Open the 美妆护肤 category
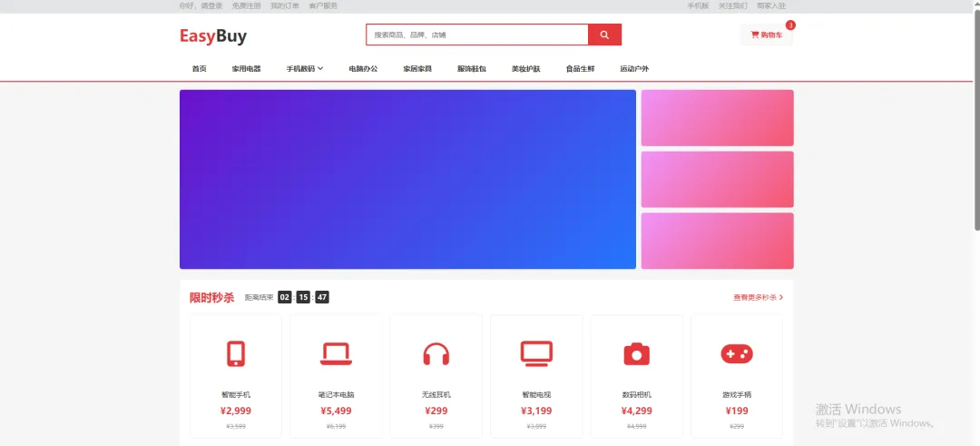This screenshot has height=446, width=980. point(525,69)
